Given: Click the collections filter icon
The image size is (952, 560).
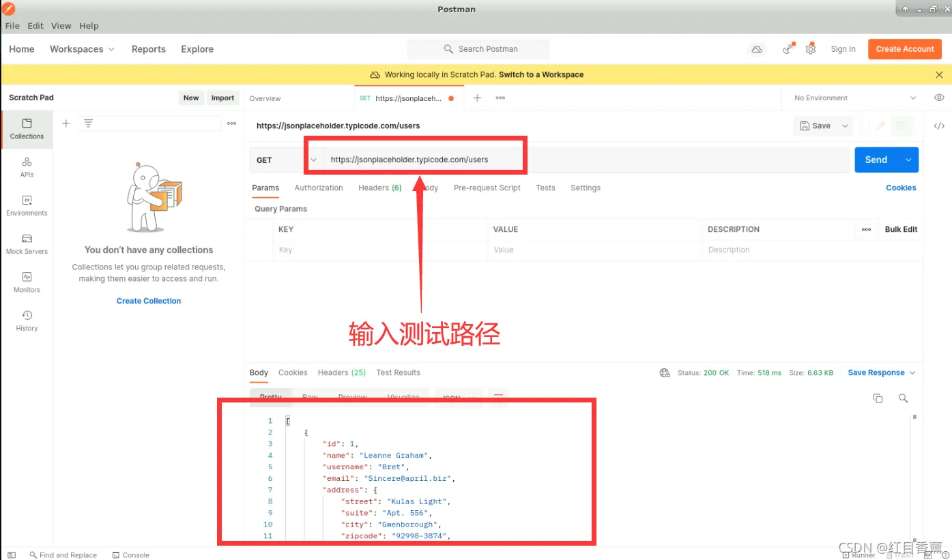Looking at the screenshot, I should point(88,123).
